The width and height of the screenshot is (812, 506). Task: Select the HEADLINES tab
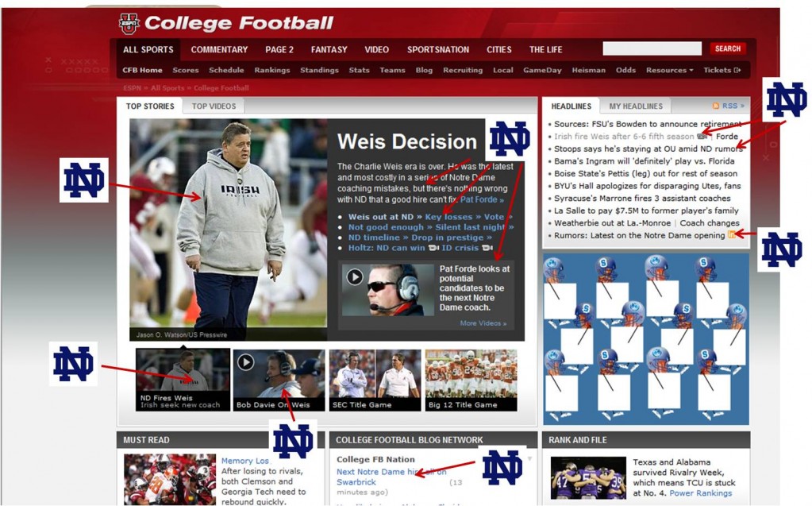point(571,106)
